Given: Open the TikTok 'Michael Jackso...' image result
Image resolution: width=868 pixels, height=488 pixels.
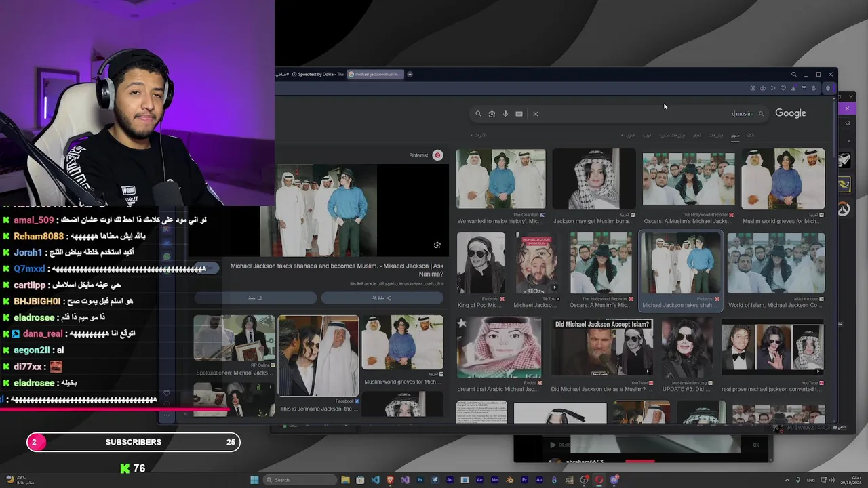Looking at the screenshot, I should 537,263.
